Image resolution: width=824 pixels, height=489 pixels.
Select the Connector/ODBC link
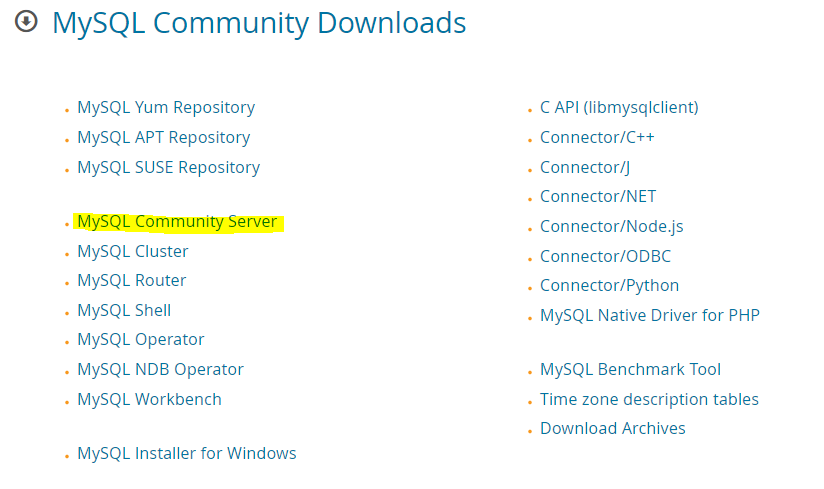point(605,256)
